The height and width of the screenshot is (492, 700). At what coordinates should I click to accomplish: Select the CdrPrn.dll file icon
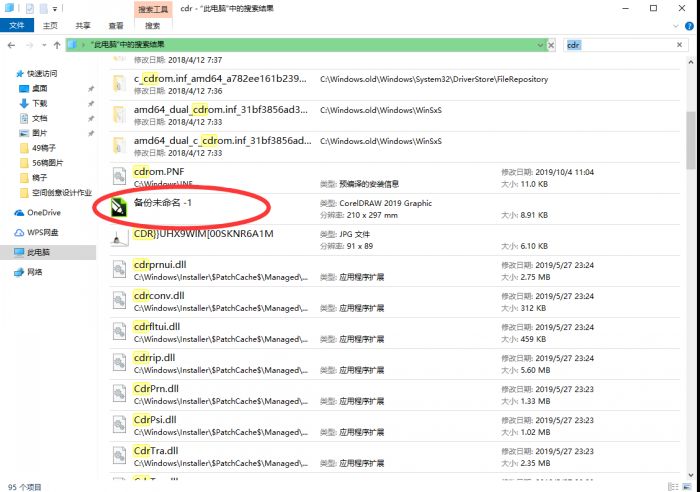[119, 393]
